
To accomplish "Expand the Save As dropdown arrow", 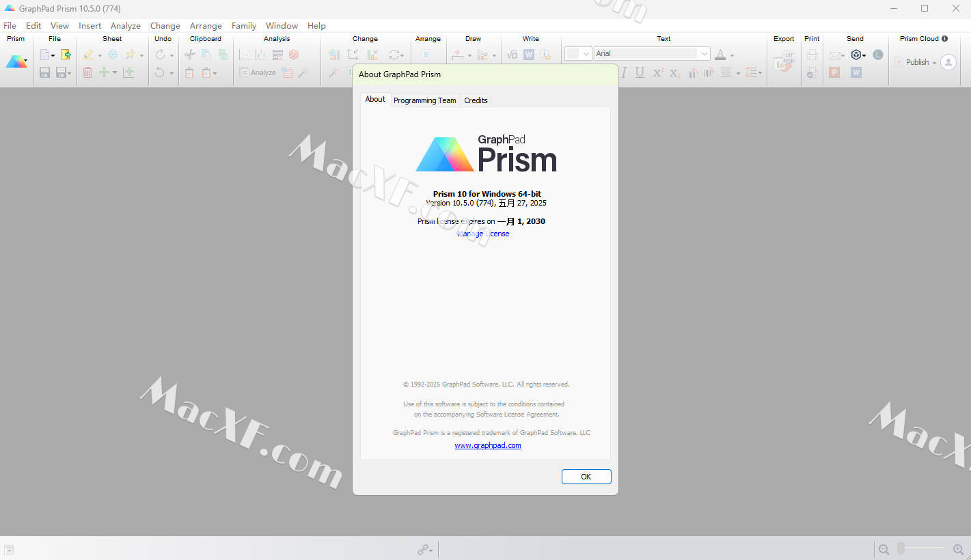I will 69,73.
